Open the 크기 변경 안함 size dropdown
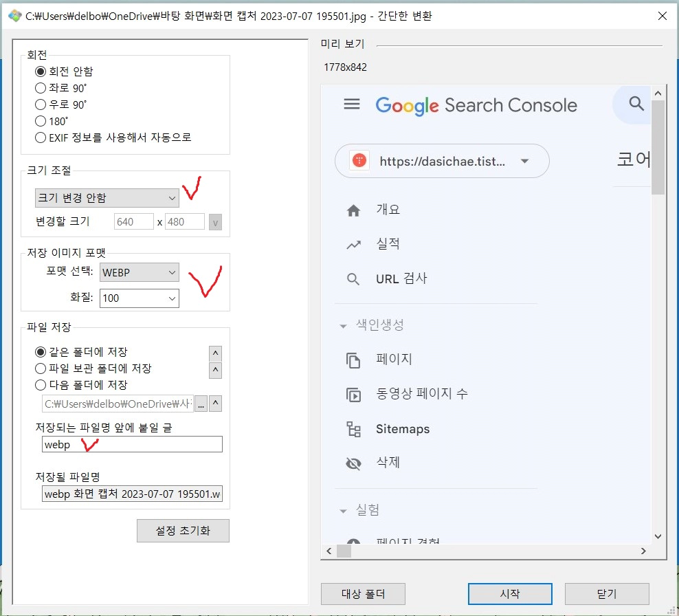 coord(107,197)
